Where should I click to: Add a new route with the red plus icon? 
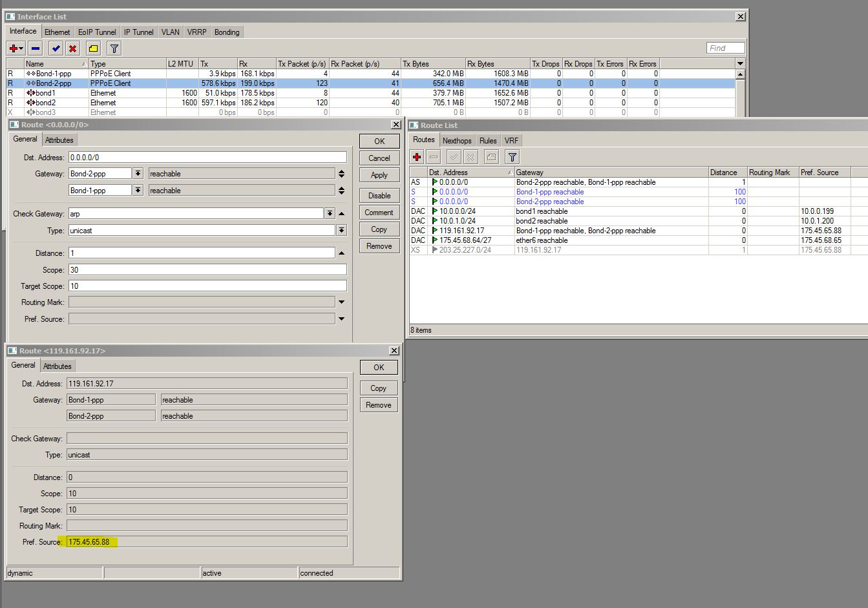tap(416, 156)
